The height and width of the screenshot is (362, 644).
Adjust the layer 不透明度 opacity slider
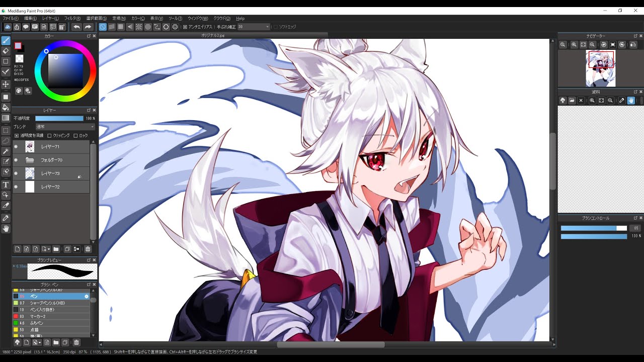(59, 118)
